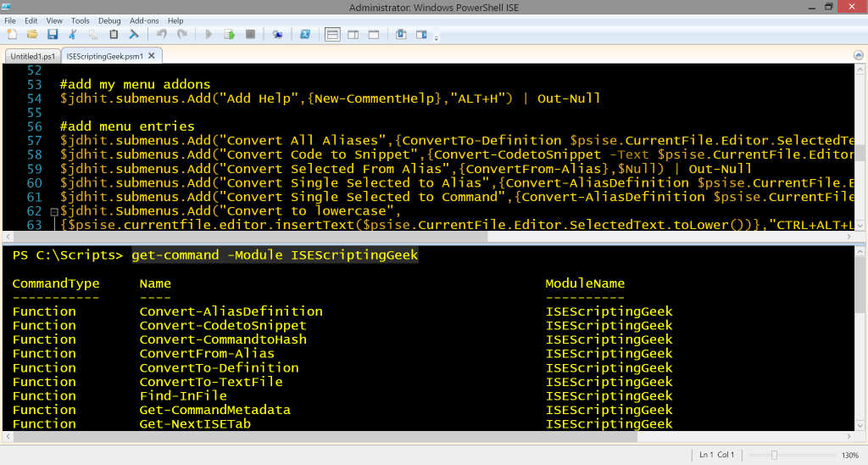The width and height of the screenshot is (868, 465).
Task: Redo the last edit
Action: [x=182, y=34]
